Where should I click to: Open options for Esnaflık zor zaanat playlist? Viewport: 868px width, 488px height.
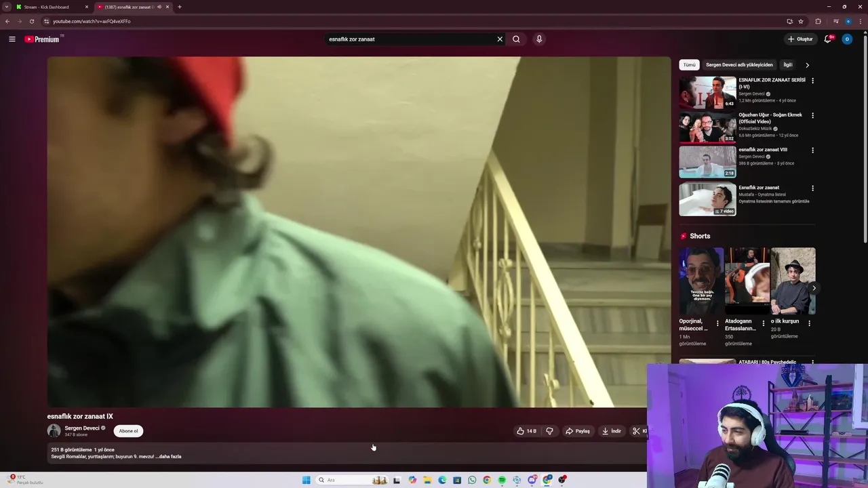tap(812, 188)
